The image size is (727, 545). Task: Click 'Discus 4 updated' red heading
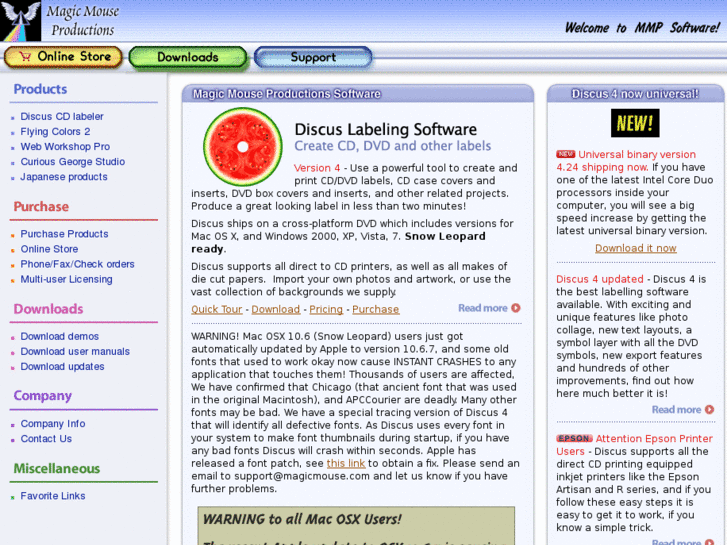(599, 279)
